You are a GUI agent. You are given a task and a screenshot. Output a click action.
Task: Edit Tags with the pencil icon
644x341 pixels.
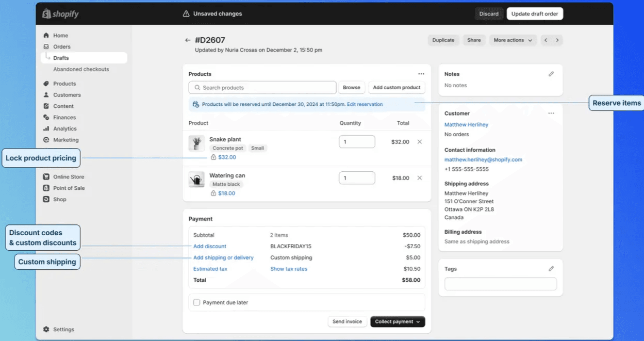(x=551, y=269)
